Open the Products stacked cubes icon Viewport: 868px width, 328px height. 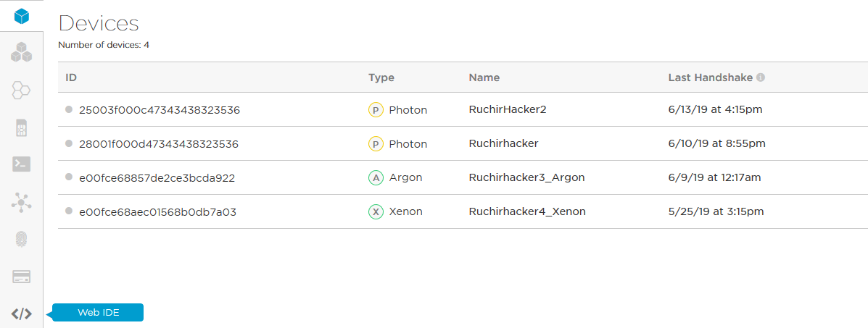pos(22,53)
